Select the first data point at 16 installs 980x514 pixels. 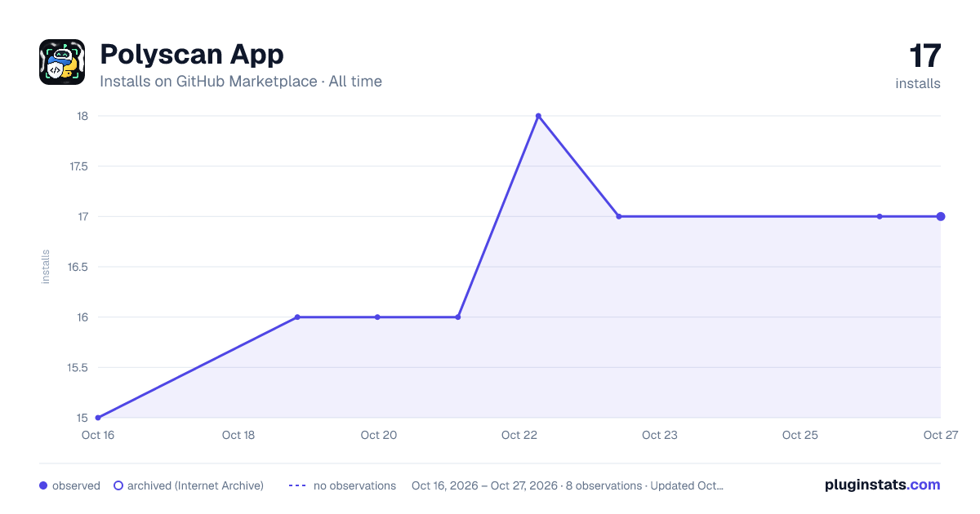297,317
